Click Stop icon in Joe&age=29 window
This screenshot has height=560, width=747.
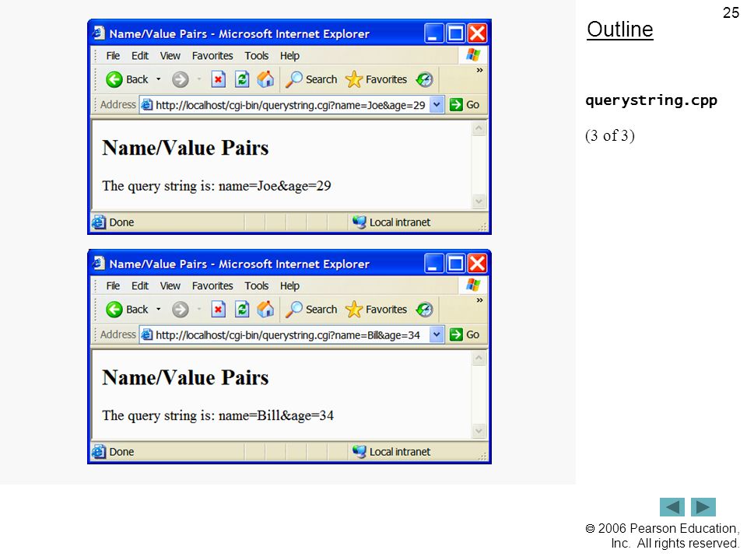tap(218, 79)
